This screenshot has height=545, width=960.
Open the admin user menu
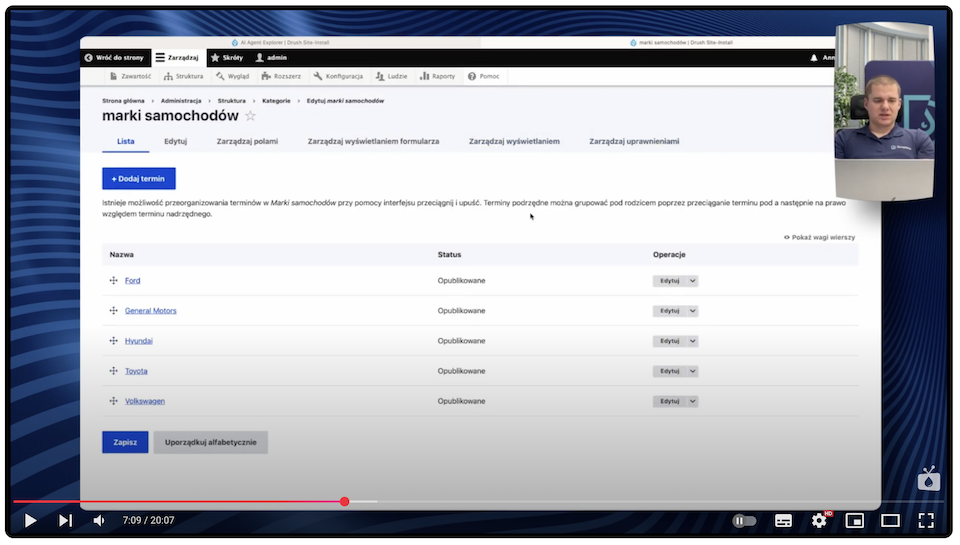[x=271, y=58]
